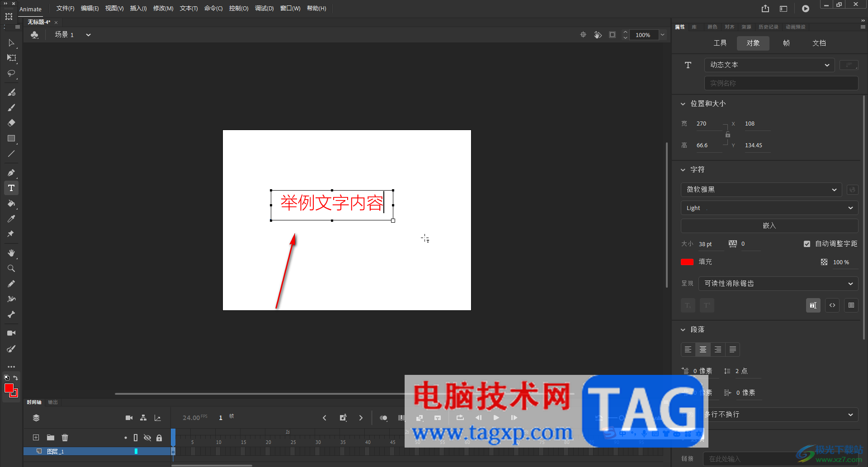This screenshot has height=467, width=868.
Task: Select the Lasso tool
Action: (11, 73)
